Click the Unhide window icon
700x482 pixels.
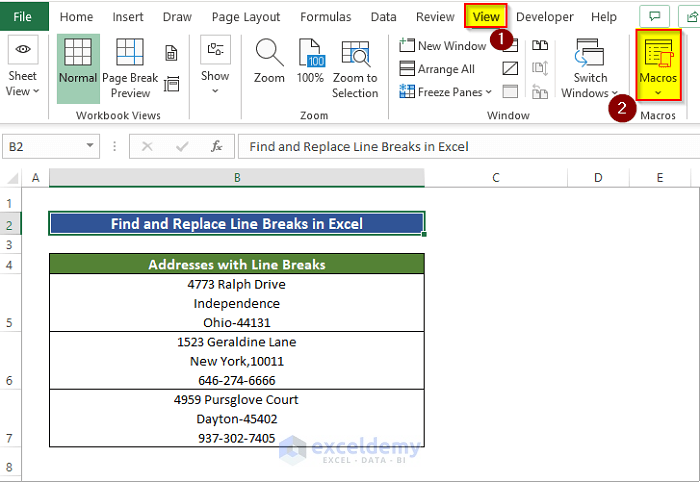click(x=510, y=91)
